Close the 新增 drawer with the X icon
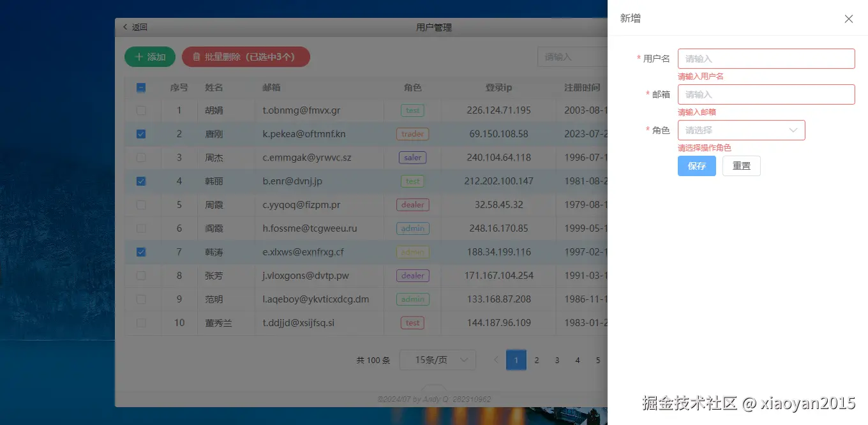The width and height of the screenshot is (868, 425). [x=848, y=19]
